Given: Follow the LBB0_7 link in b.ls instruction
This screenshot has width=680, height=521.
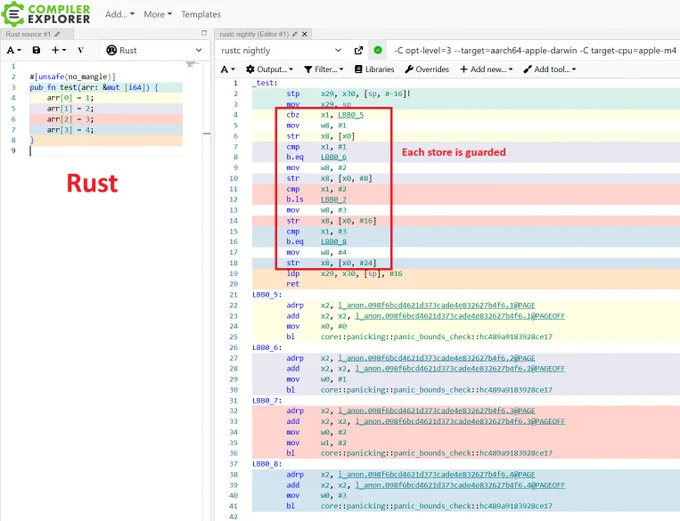Looking at the screenshot, I should [333, 200].
